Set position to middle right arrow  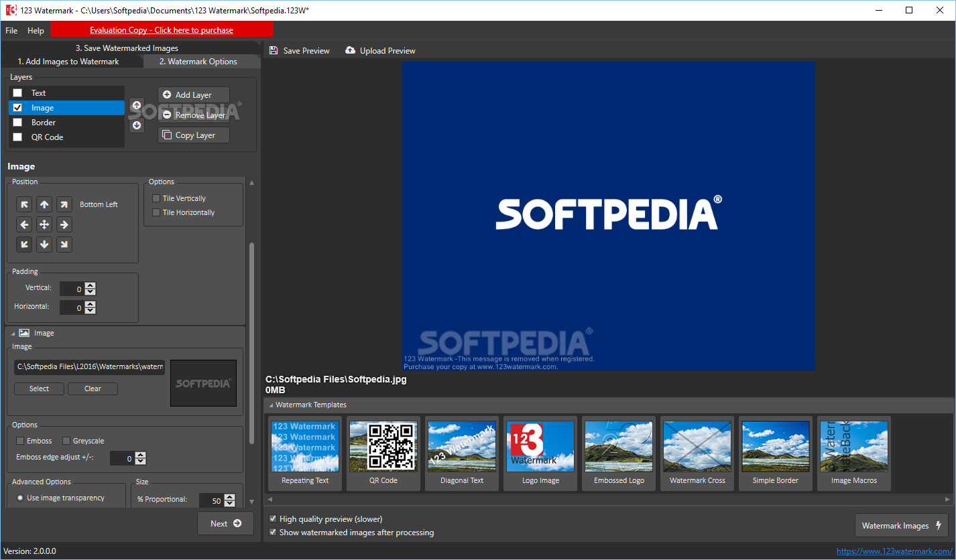click(64, 224)
